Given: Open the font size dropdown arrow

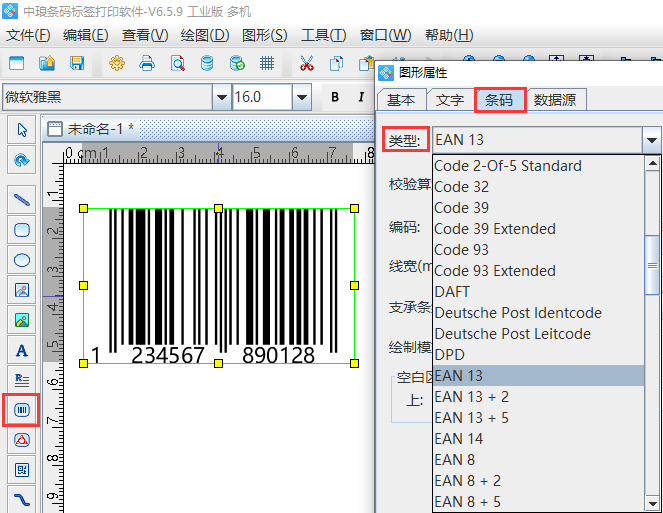Looking at the screenshot, I should tap(301, 97).
